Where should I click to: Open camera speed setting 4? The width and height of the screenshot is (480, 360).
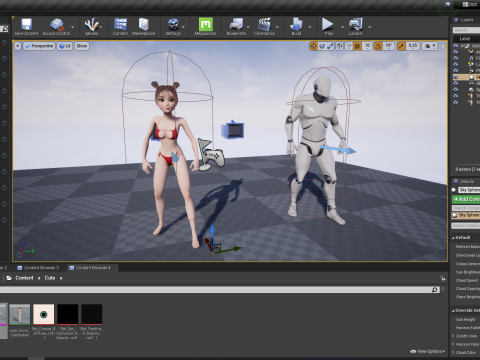(430, 46)
